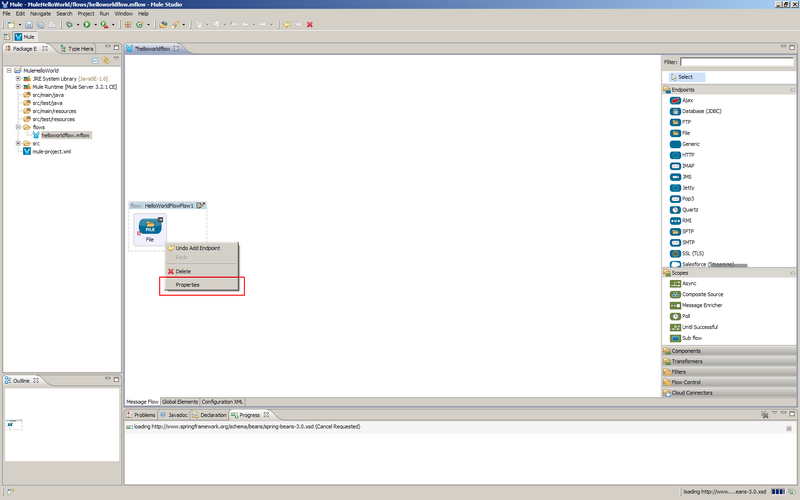Viewport: 800px width, 500px height.
Task: Click the palette Filter input field
Action: pyautogui.click(x=737, y=62)
